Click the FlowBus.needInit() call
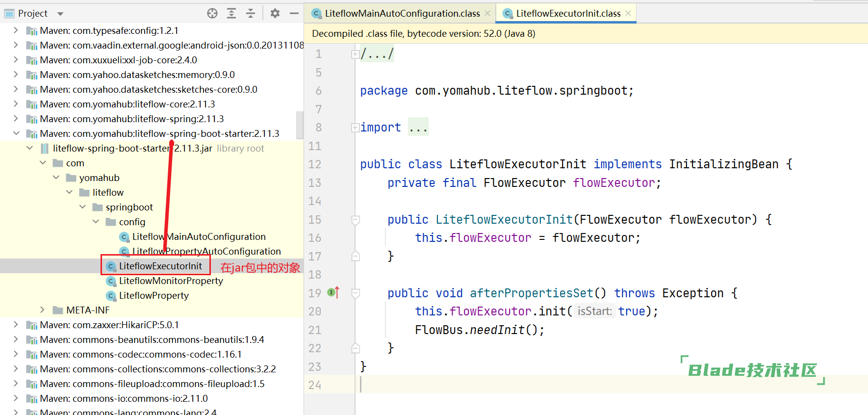868x415 pixels. pos(480,330)
